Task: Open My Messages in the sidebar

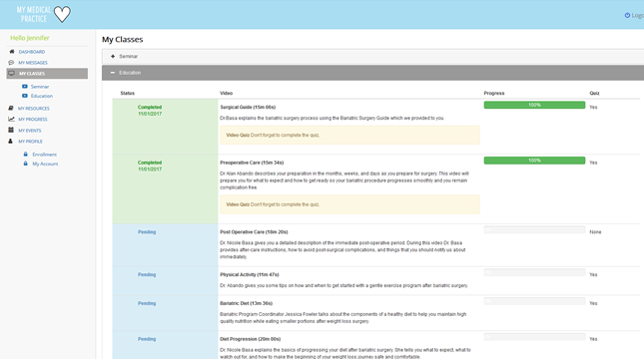Action: pyautogui.click(x=33, y=63)
